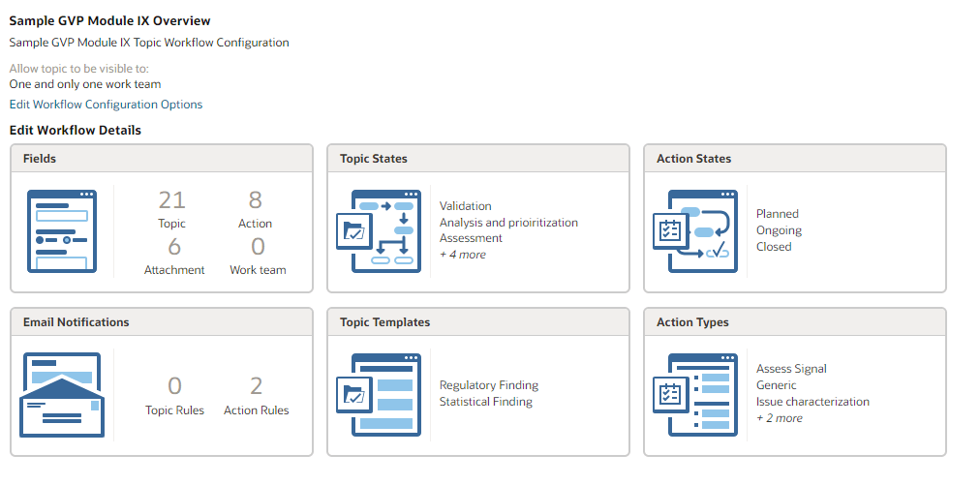The width and height of the screenshot is (980, 485).
Task: Expand the '+ 4 more' topic states
Action: coord(463,255)
